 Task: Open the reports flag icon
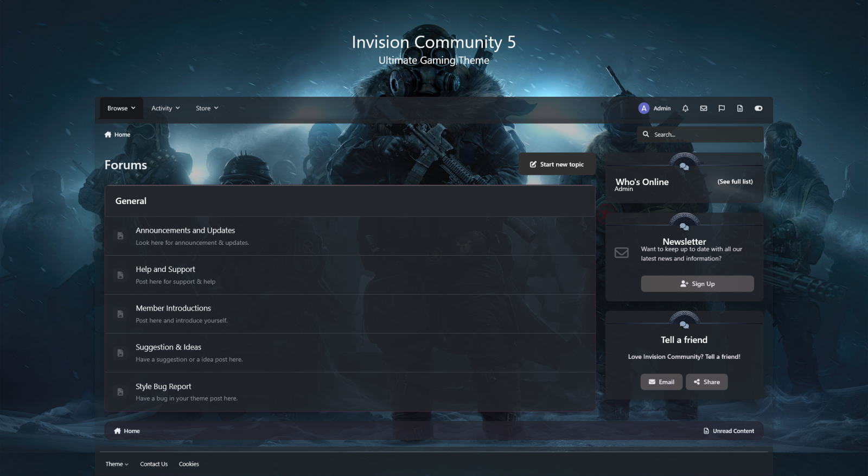click(x=722, y=109)
